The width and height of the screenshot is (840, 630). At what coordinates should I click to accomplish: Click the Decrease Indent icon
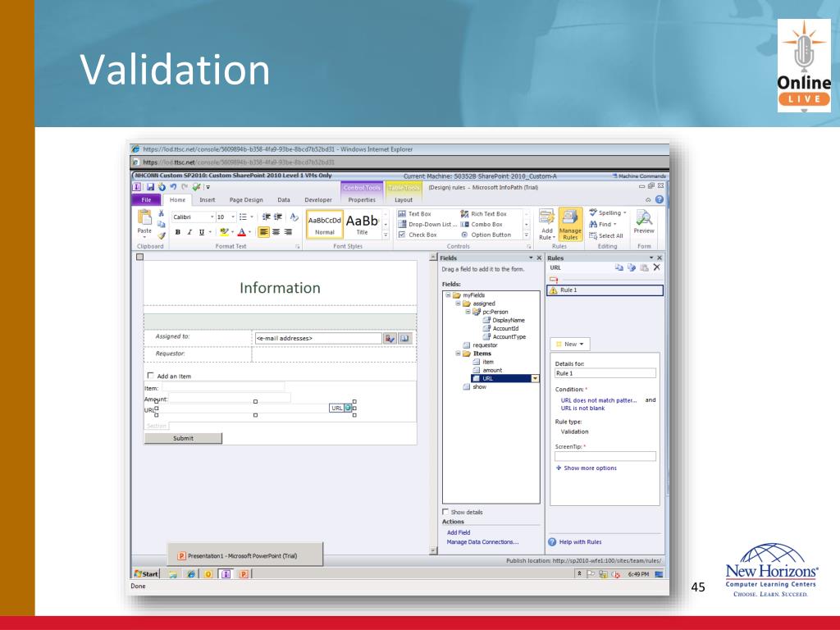tap(266, 217)
